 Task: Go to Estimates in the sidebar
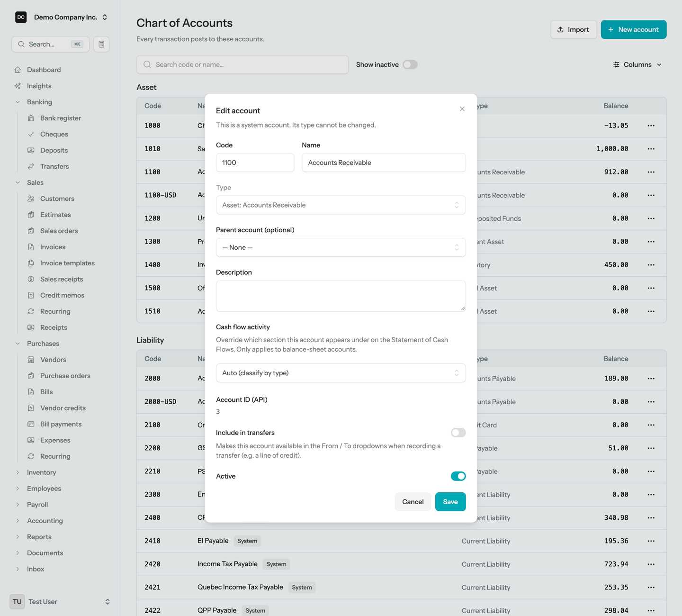[55, 215]
